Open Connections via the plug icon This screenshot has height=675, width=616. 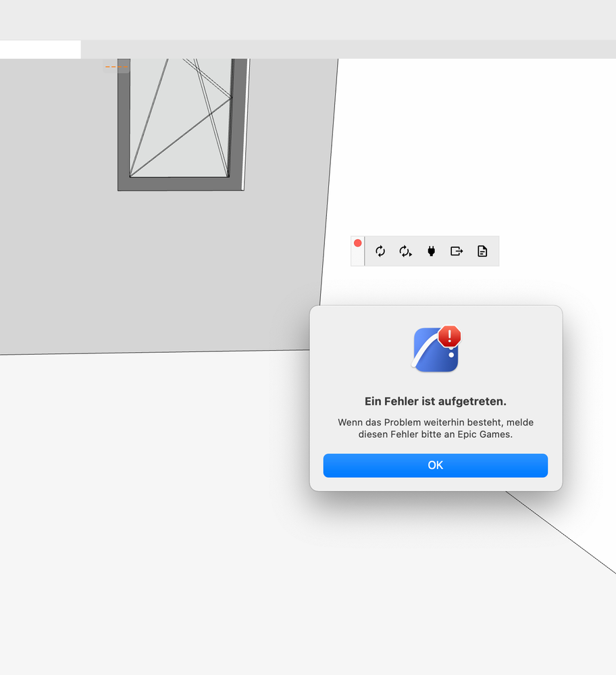(x=431, y=251)
